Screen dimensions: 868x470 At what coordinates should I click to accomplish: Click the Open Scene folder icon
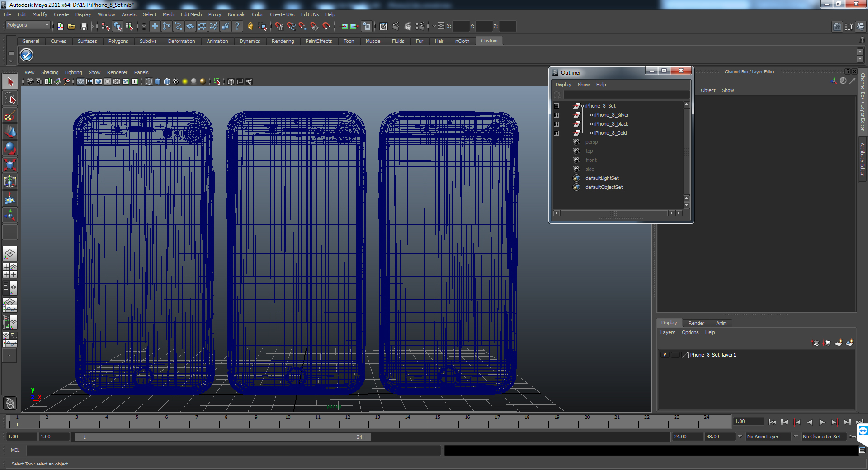point(71,26)
